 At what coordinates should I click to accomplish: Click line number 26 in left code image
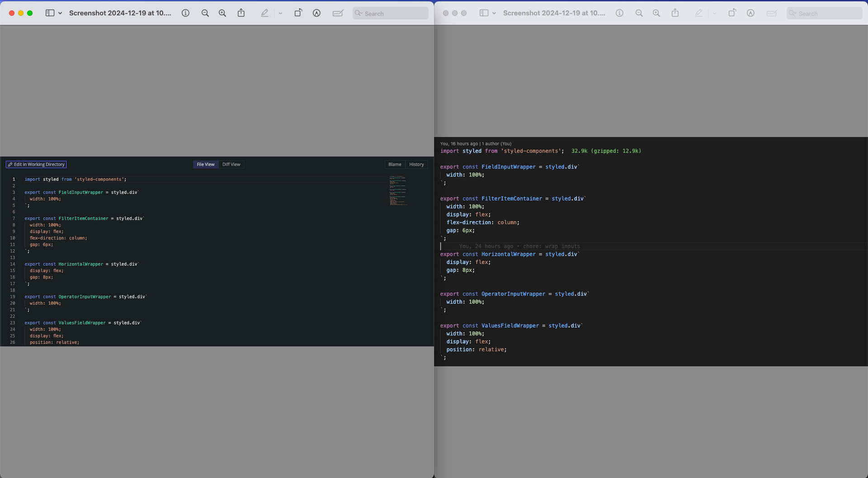13,342
